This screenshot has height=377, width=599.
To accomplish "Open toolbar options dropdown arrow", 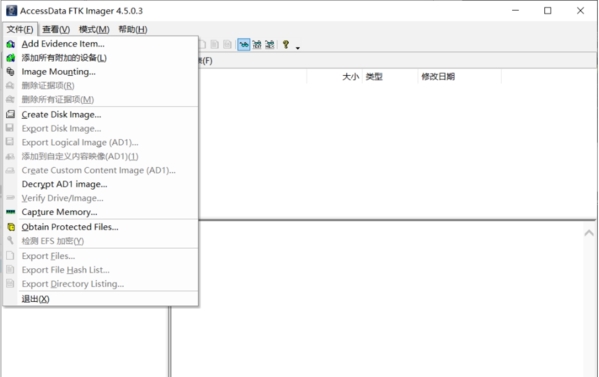I will point(298,47).
